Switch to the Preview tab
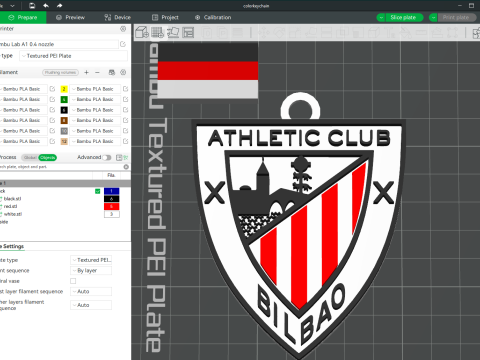 [x=70, y=17]
